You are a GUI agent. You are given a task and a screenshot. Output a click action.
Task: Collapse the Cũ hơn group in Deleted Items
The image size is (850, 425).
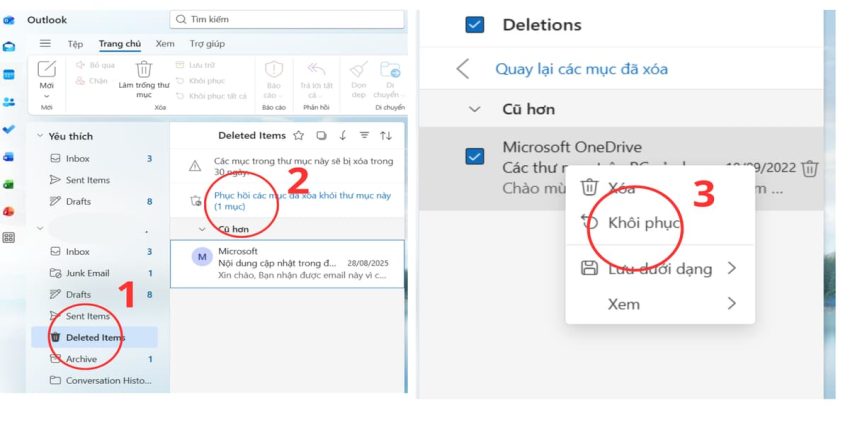(x=202, y=229)
